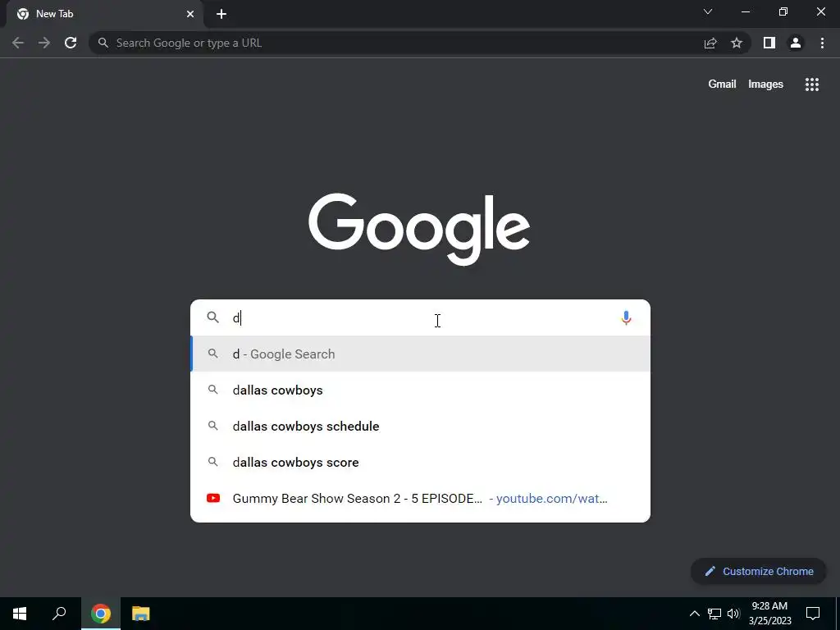Open Chrome's three-dot menu

822,43
